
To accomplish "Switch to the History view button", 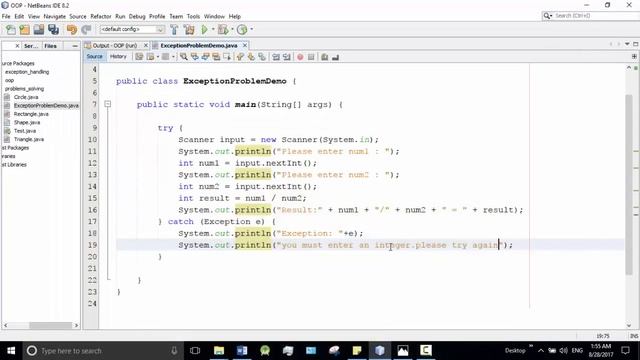I will 118,57.
